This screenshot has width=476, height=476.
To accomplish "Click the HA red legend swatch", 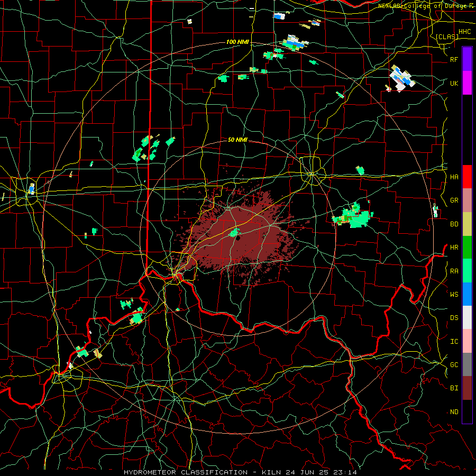I will (467, 177).
